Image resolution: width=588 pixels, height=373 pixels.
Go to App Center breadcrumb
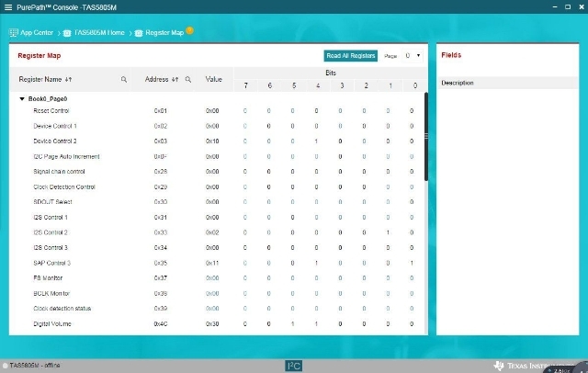tap(37, 32)
